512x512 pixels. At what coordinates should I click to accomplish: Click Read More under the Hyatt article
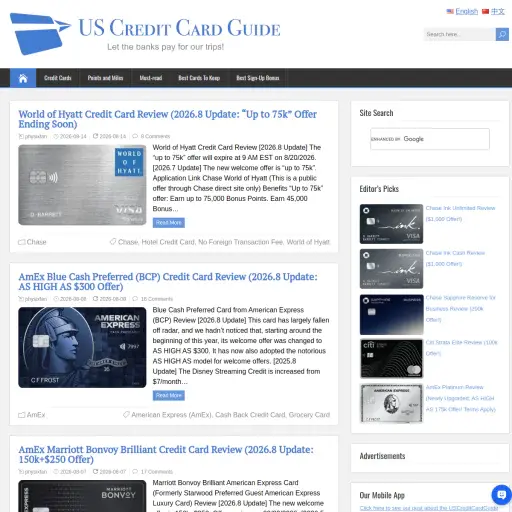169,223
